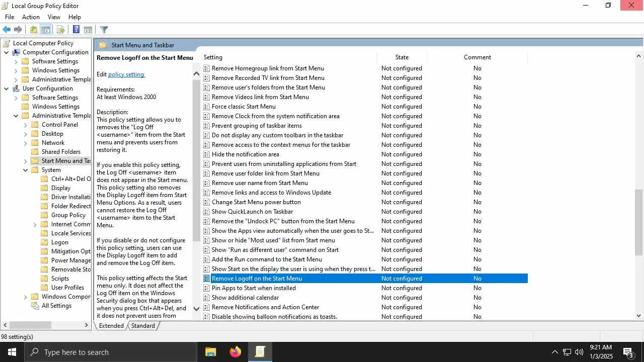Viewport: 644px width, 362px height.
Task: Click icon for Change Start Menu power button
Action: coord(206,202)
